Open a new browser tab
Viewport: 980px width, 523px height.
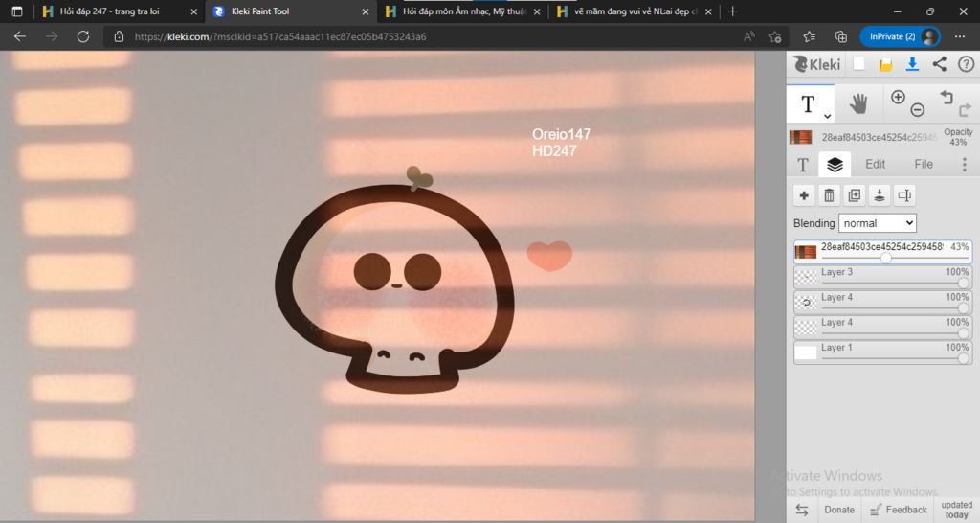[x=732, y=11]
